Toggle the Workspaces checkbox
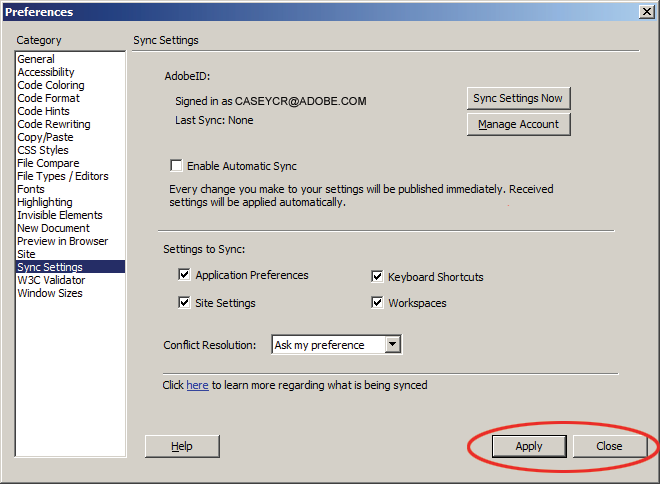Screen dimensions: 660x484 377,303
